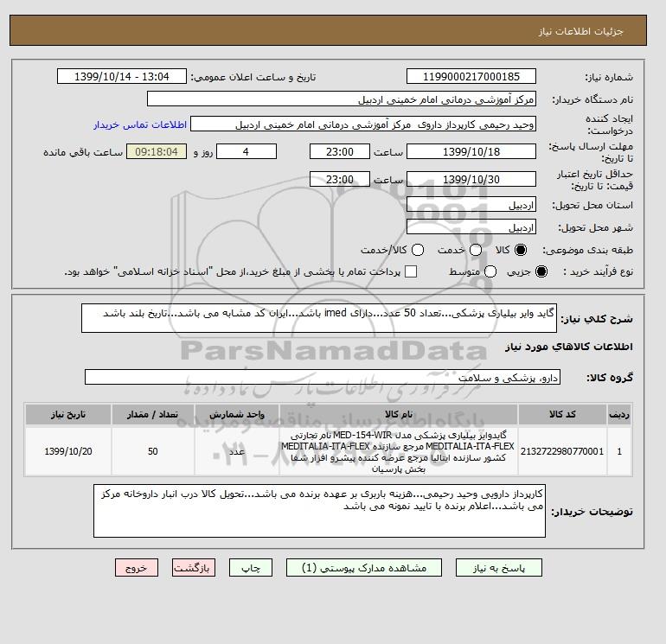Select the کالا/خدمت radio button

click(418, 250)
